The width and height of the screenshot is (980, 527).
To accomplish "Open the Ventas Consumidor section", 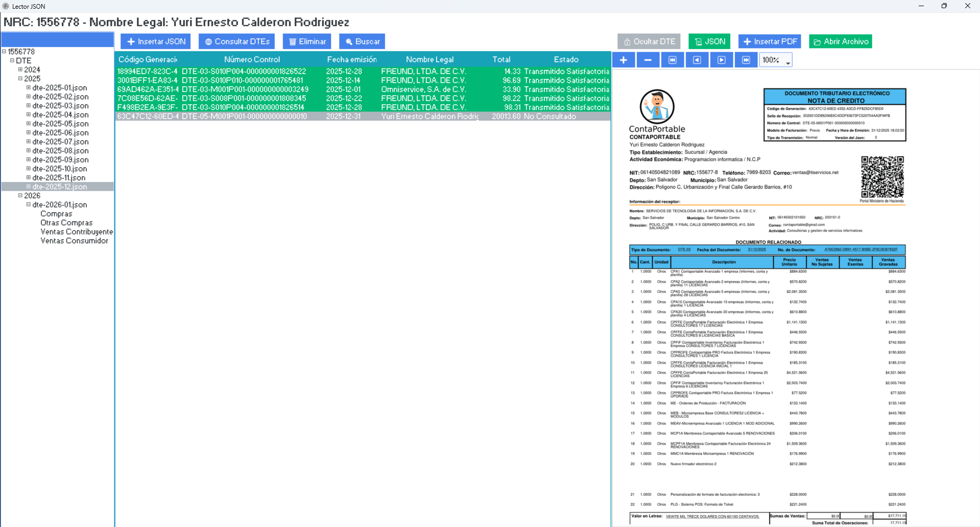I will (x=75, y=241).
